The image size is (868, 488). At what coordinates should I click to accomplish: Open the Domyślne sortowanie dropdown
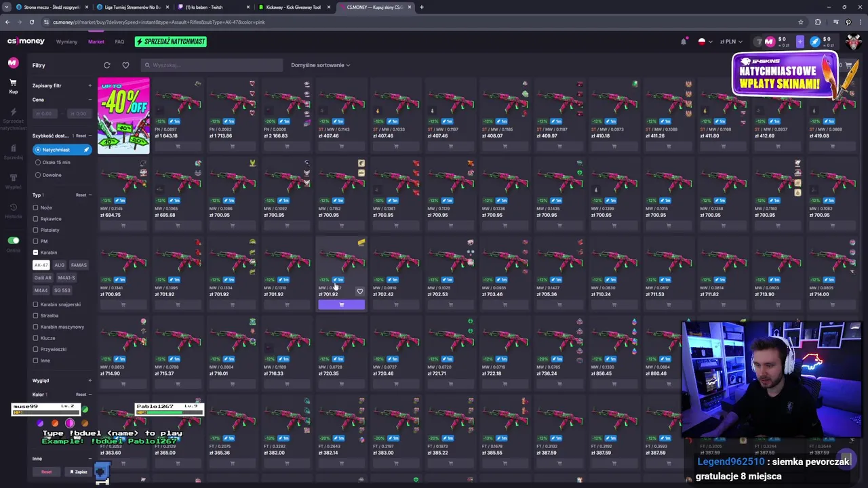coord(320,65)
